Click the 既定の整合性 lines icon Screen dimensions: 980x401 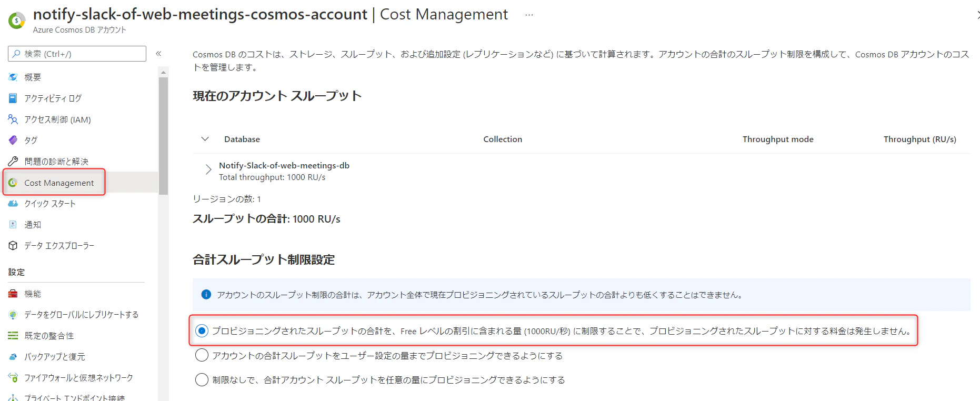pos(13,336)
